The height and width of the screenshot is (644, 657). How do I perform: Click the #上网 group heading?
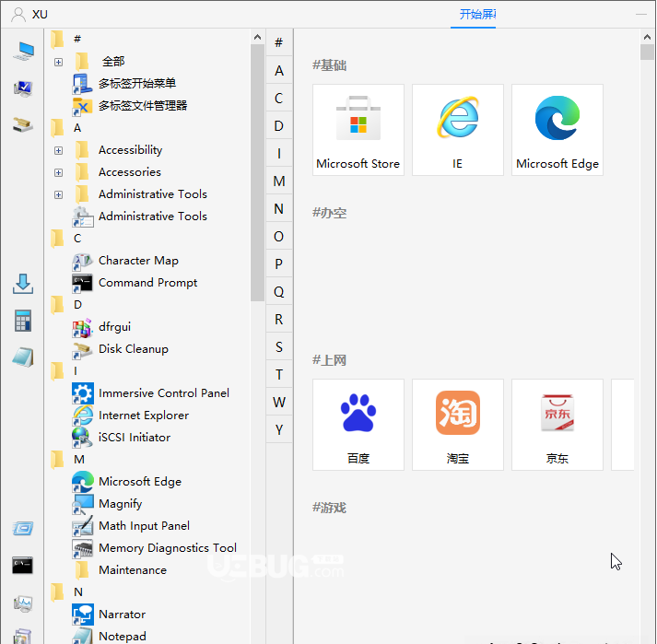[329, 360]
